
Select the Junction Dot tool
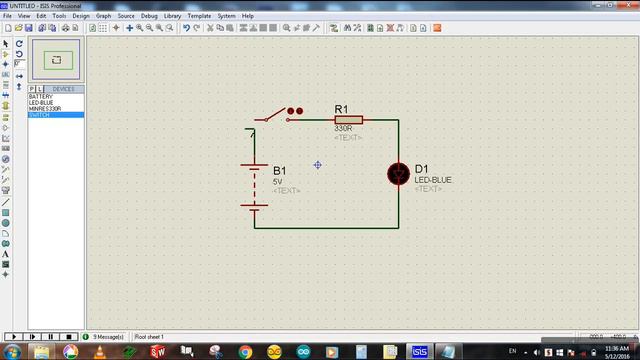tap(6, 64)
